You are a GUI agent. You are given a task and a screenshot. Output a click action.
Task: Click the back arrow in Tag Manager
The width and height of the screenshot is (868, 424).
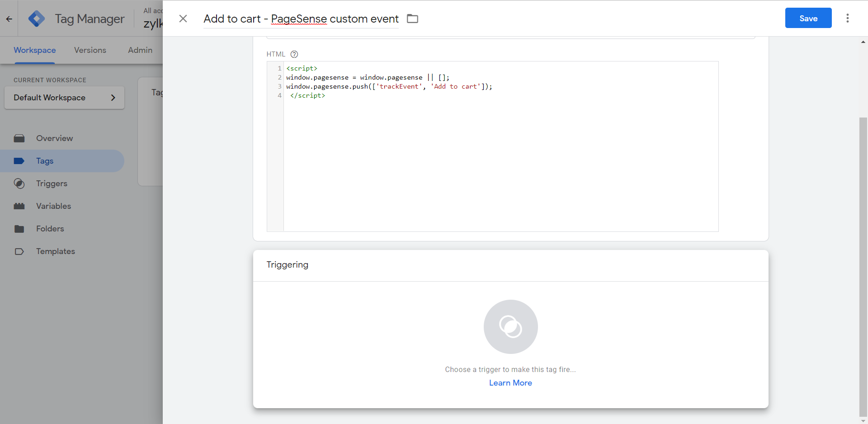[x=9, y=19]
